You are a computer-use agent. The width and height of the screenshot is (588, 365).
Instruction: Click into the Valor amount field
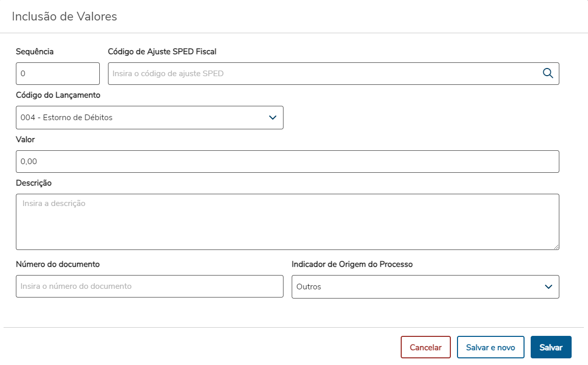287,162
